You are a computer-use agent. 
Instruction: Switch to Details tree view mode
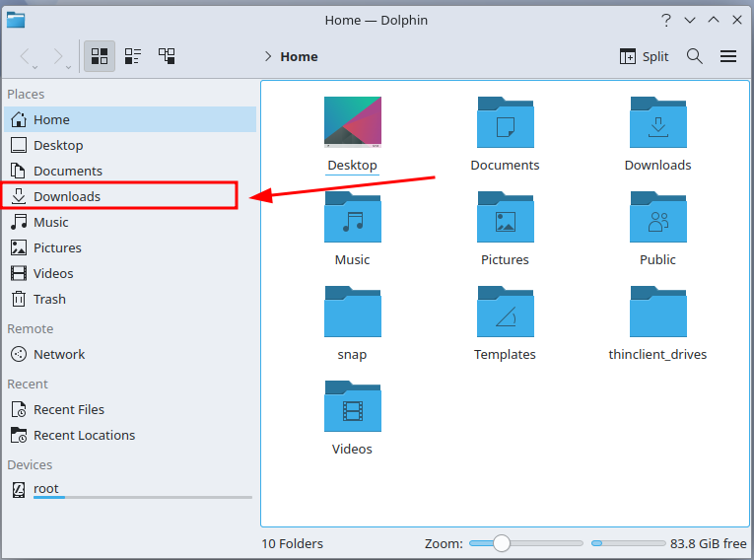pos(167,56)
